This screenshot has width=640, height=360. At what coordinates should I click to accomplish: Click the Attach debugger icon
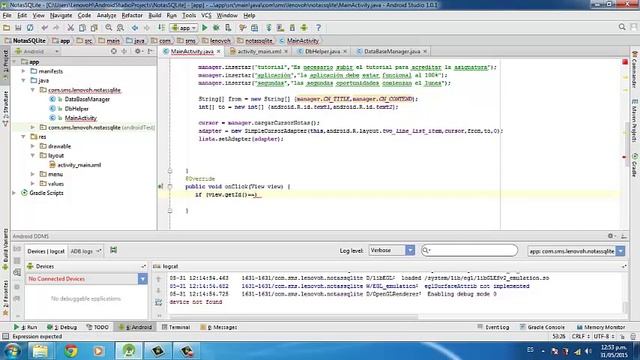tap(228, 28)
